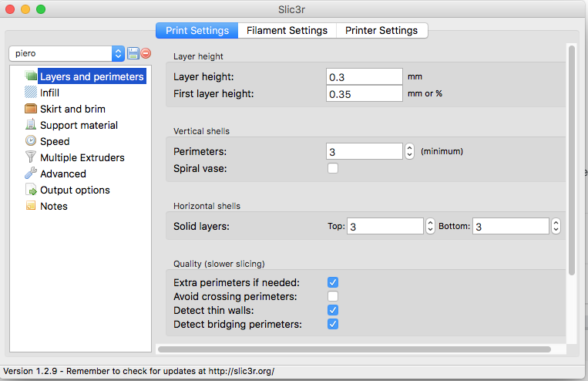Click the green zoom window button
This screenshot has height=381, width=588.
pyautogui.click(x=41, y=9)
